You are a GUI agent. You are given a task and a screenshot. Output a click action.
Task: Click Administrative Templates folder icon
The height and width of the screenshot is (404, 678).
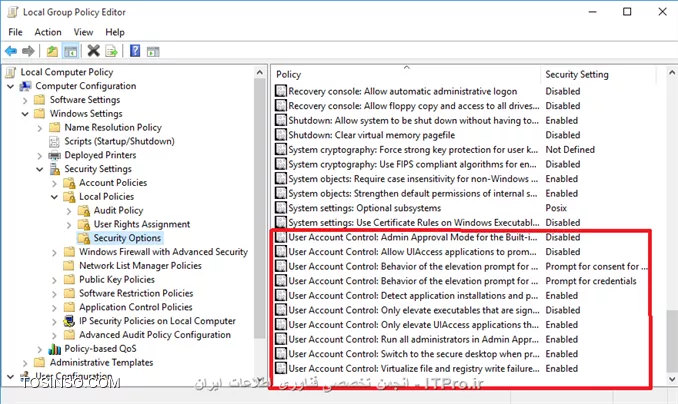point(40,362)
